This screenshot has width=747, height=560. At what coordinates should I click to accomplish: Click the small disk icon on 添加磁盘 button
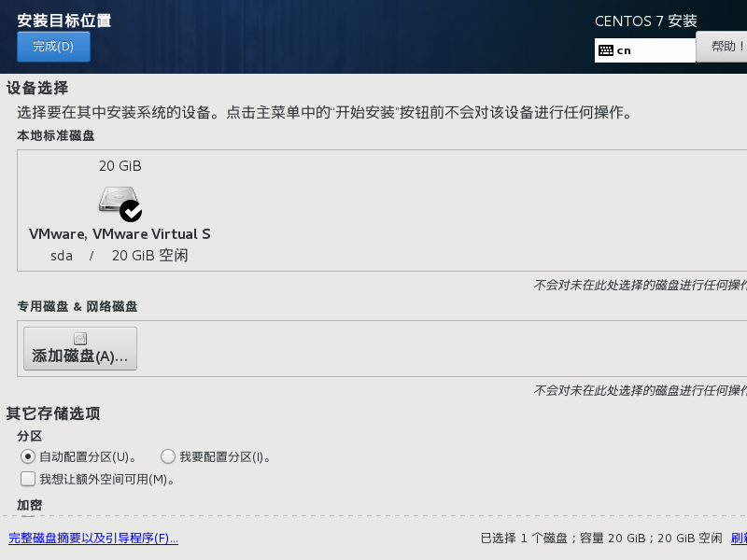pyautogui.click(x=81, y=337)
